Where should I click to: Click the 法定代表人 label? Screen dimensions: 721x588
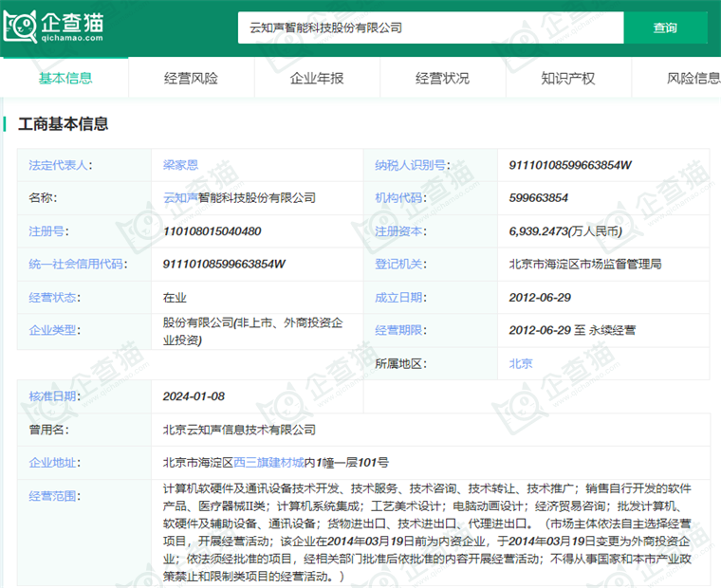tap(60, 165)
